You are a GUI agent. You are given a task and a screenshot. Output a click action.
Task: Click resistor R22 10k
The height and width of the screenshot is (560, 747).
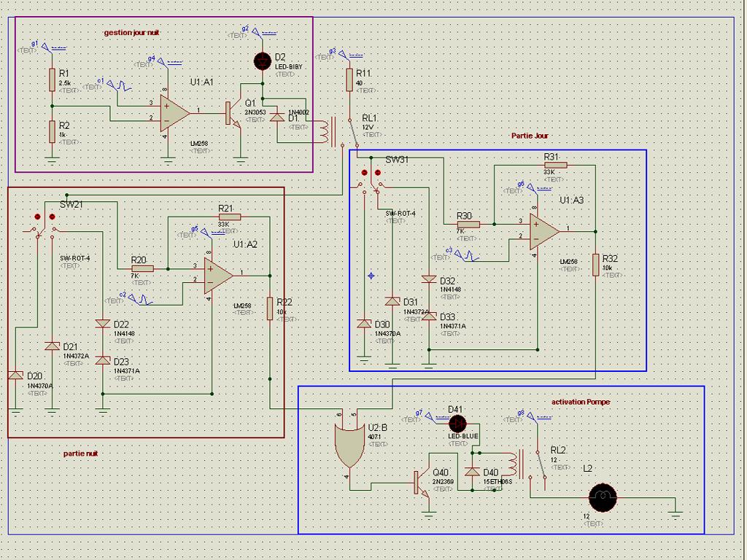click(270, 308)
